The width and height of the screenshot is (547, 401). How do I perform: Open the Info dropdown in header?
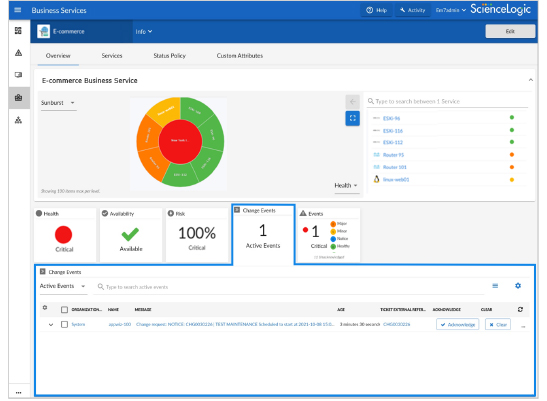pyautogui.click(x=144, y=31)
